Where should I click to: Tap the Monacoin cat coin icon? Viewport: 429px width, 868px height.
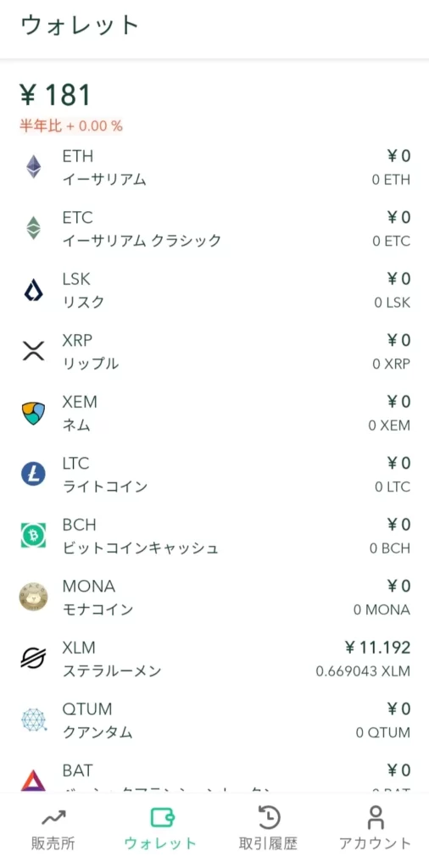coord(34,597)
